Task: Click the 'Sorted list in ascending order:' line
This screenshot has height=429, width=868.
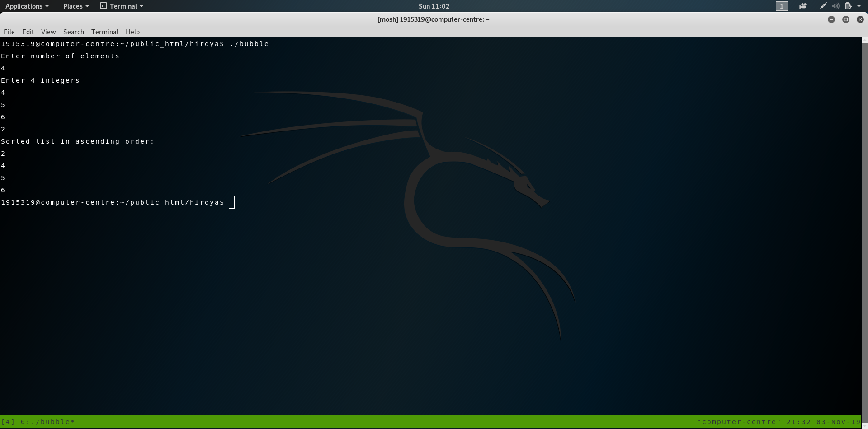Action: tap(77, 141)
